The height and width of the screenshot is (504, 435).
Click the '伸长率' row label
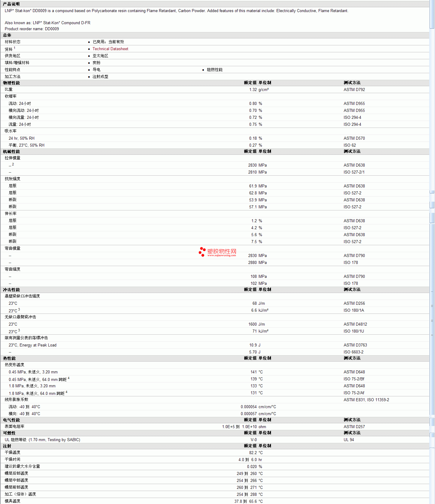pyautogui.click(x=11, y=213)
